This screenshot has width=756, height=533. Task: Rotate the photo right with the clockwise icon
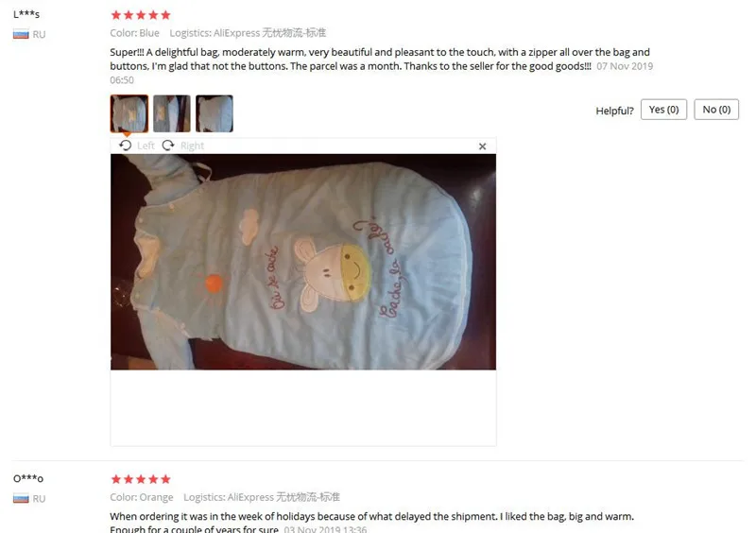(168, 146)
